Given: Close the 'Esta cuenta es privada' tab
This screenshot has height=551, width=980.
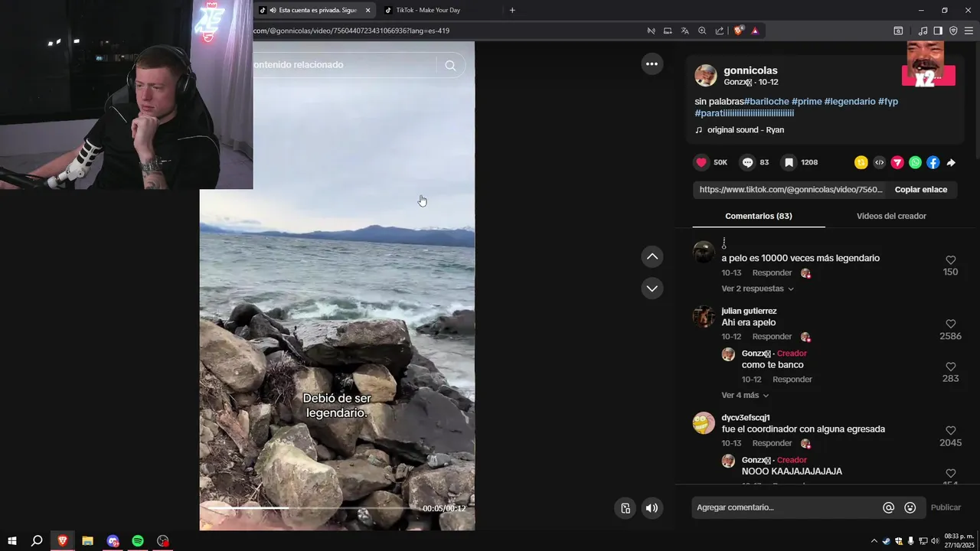Looking at the screenshot, I should (x=367, y=10).
